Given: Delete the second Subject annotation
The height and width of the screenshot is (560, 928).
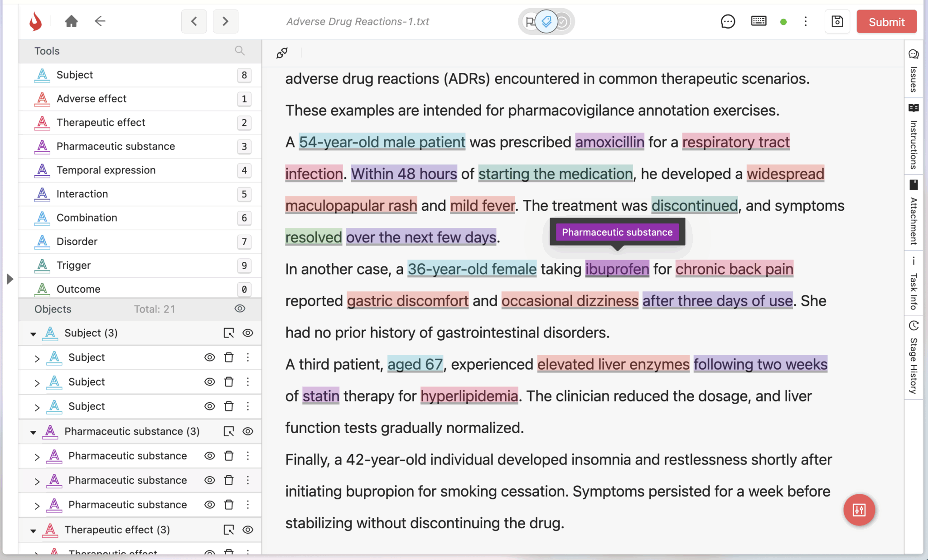Looking at the screenshot, I should pos(229,382).
